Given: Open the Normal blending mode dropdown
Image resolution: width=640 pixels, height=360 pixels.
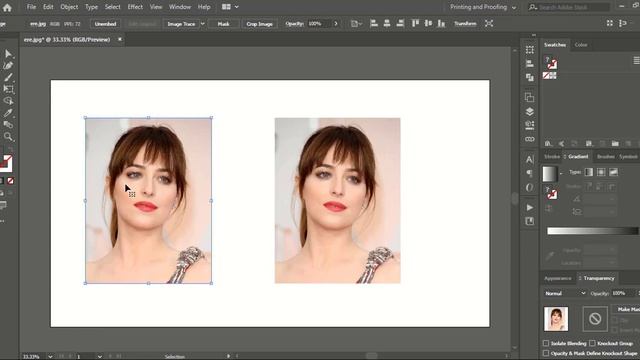Looking at the screenshot, I should [565, 293].
